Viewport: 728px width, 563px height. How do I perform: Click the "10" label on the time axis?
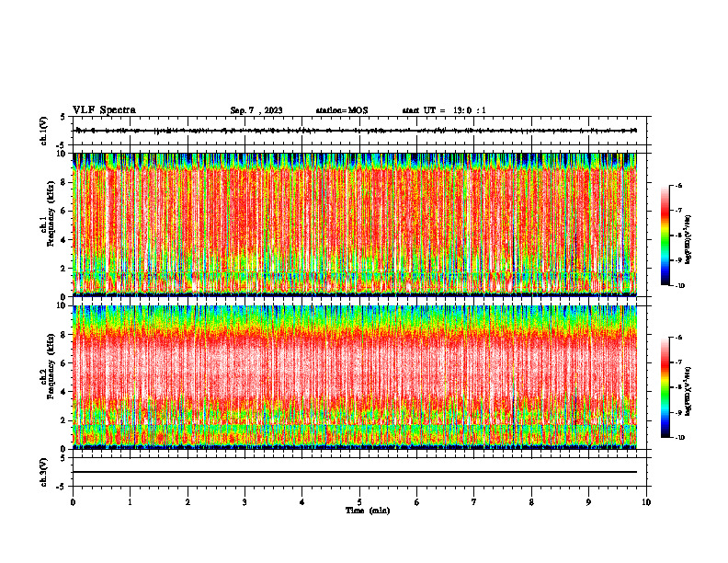click(x=646, y=502)
